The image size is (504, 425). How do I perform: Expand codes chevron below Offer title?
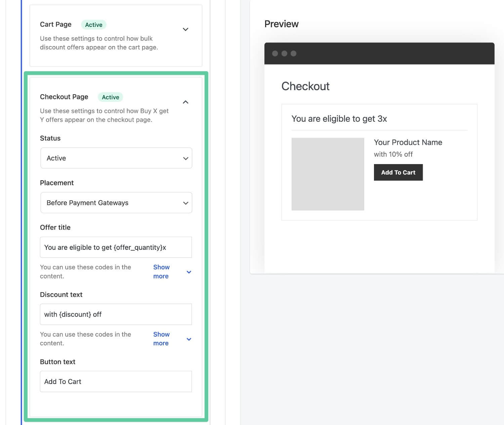(x=189, y=272)
